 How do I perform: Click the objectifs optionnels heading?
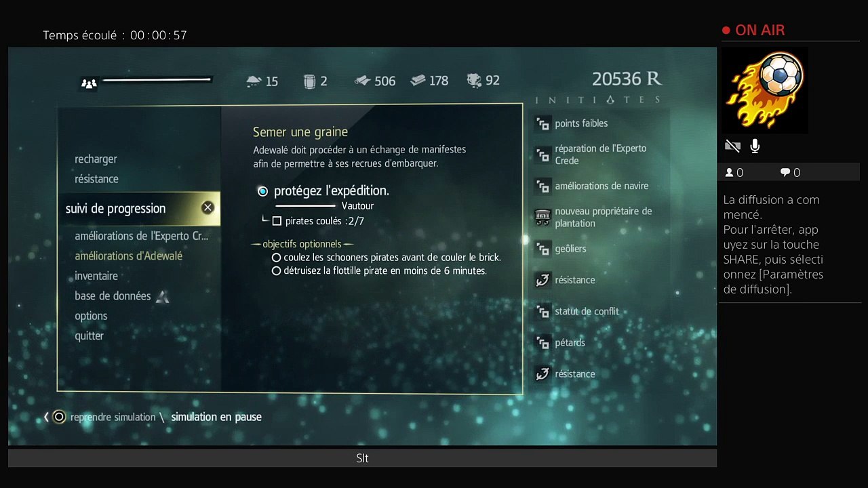coord(302,244)
